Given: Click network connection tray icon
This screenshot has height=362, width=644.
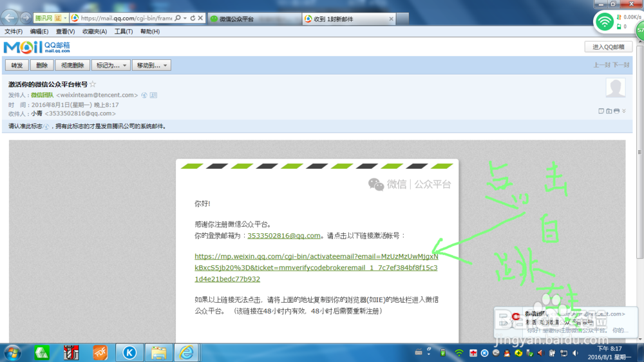Looking at the screenshot, I should point(564,353).
